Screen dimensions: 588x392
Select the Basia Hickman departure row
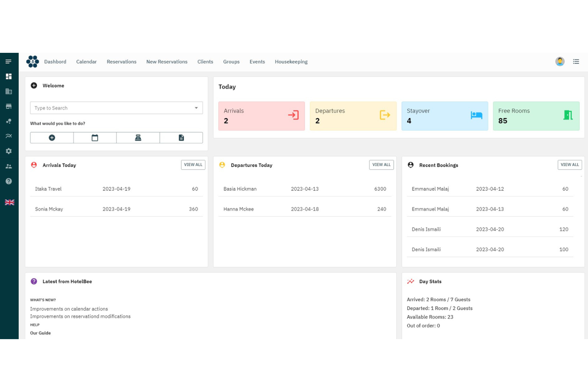305,189
